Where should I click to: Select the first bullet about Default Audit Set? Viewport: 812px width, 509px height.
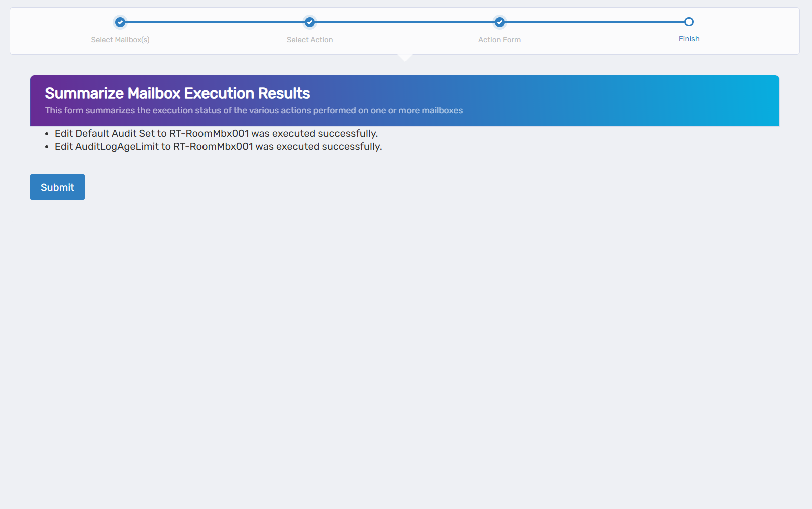tap(216, 134)
